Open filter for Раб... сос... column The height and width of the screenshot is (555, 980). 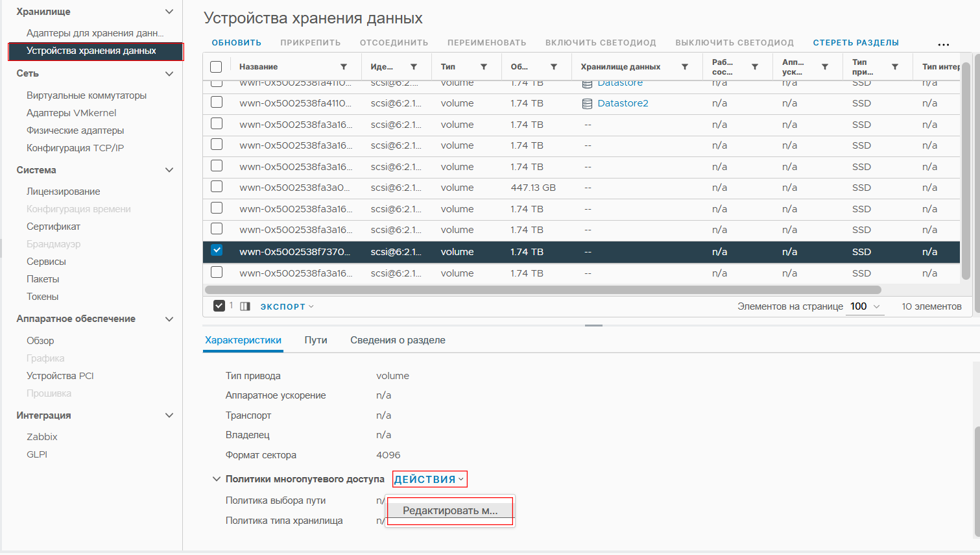(x=755, y=67)
